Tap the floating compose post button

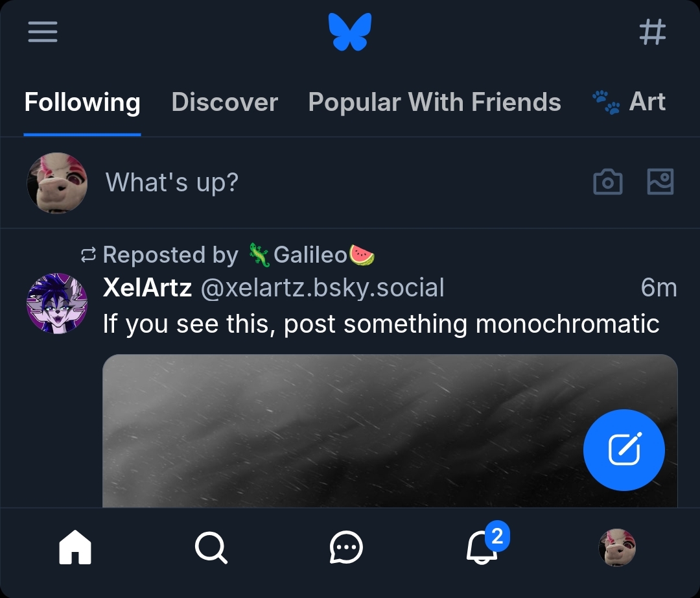coord(624,450)
